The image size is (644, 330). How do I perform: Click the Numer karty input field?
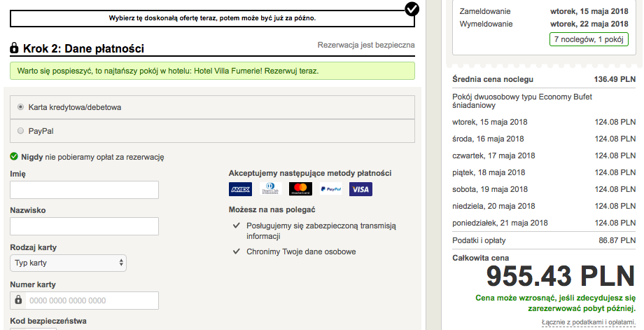[92, 301]
